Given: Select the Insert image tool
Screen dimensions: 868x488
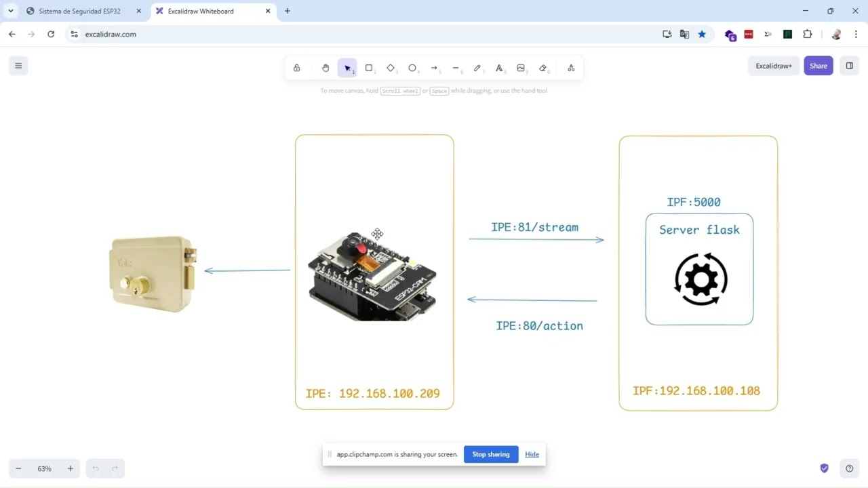Looking at the screenshot, I should tap(521, 68).
